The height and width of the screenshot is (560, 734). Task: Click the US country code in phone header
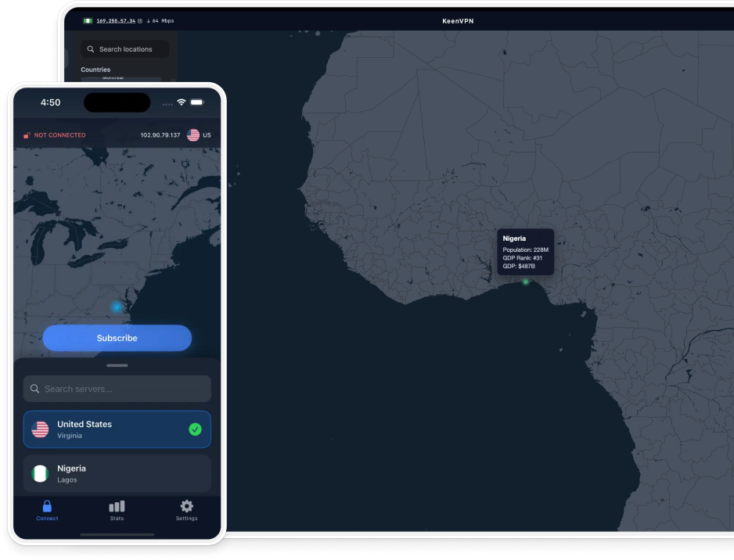(207, 135)
